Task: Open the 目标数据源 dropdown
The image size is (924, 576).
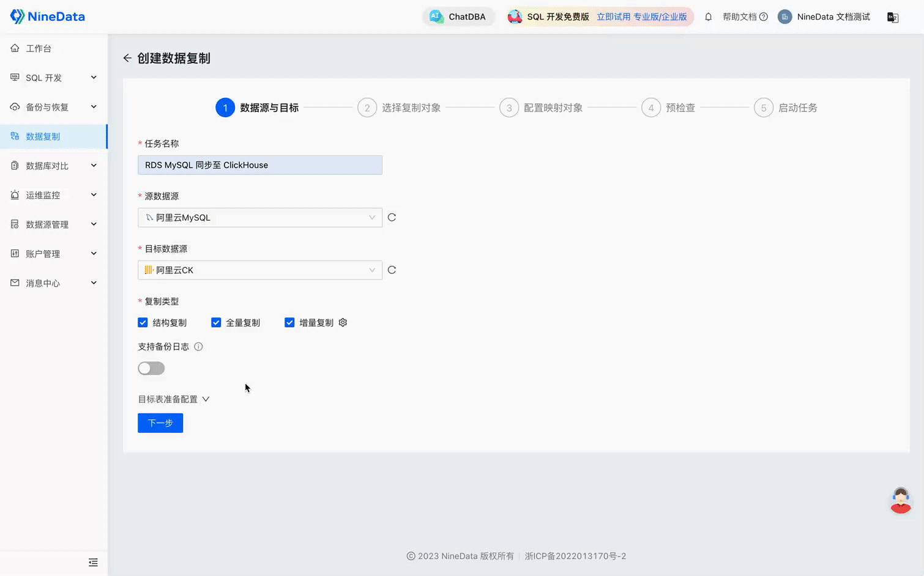Action: pos(259,270)
